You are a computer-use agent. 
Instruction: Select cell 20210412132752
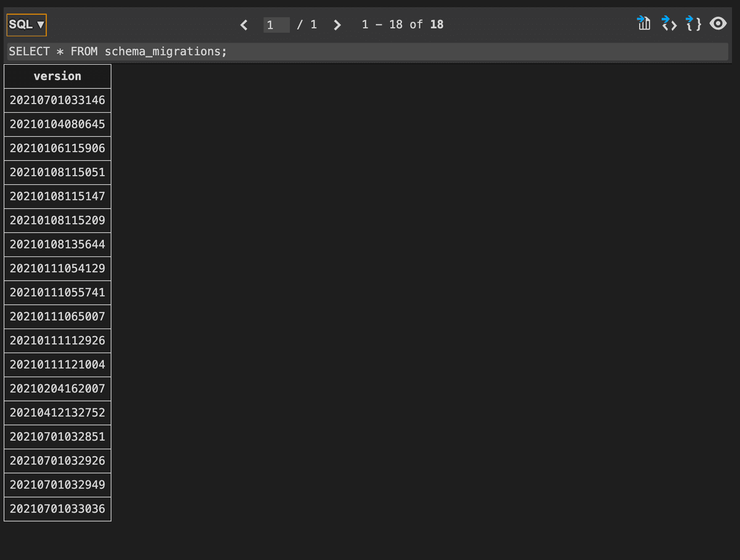tap(57, 413)
